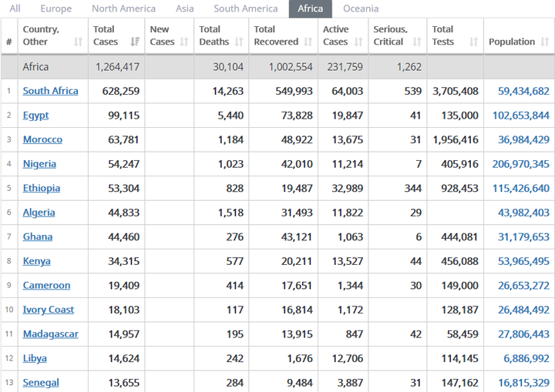Open the Egypt country page

tap(35, 116)
